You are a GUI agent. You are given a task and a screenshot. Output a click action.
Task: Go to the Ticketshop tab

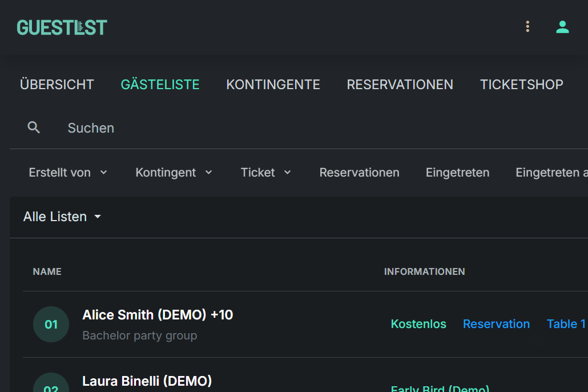[x=522, y=85]
